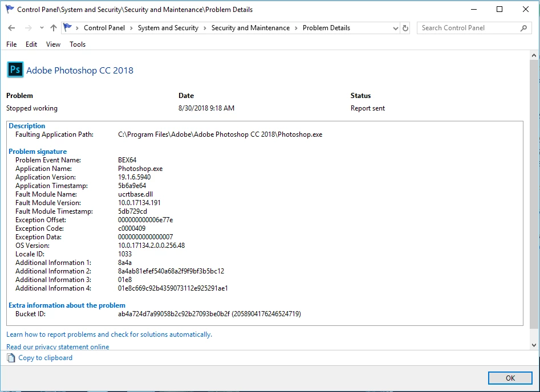
Task: Confirm with the OK button
Action: click(510, 378)
